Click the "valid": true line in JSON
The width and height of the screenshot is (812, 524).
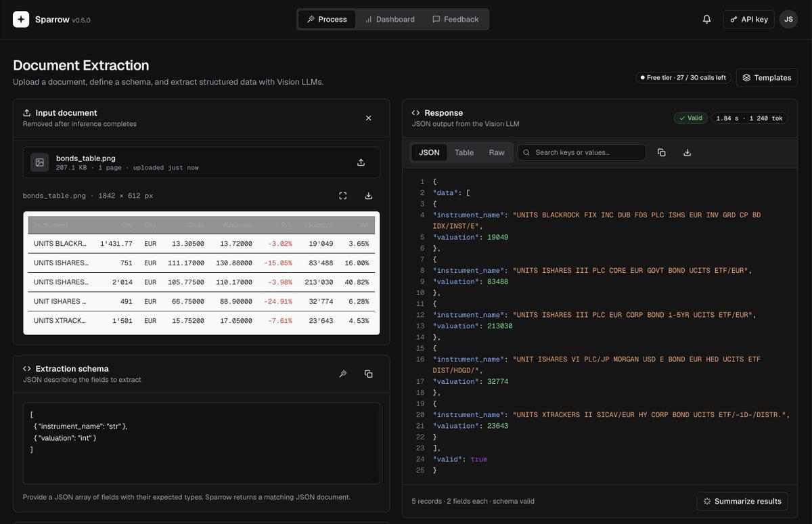pos(460,459)
